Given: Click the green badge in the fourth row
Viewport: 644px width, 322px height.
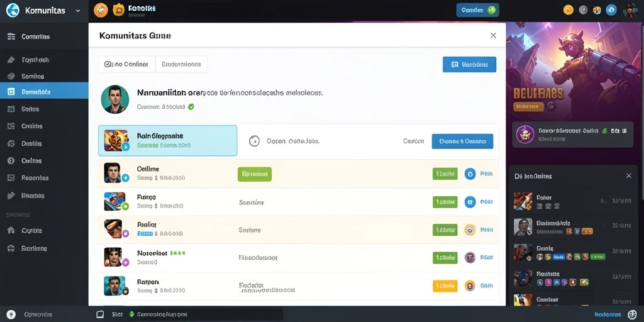Looking at the screenshot, I should 445,257.
